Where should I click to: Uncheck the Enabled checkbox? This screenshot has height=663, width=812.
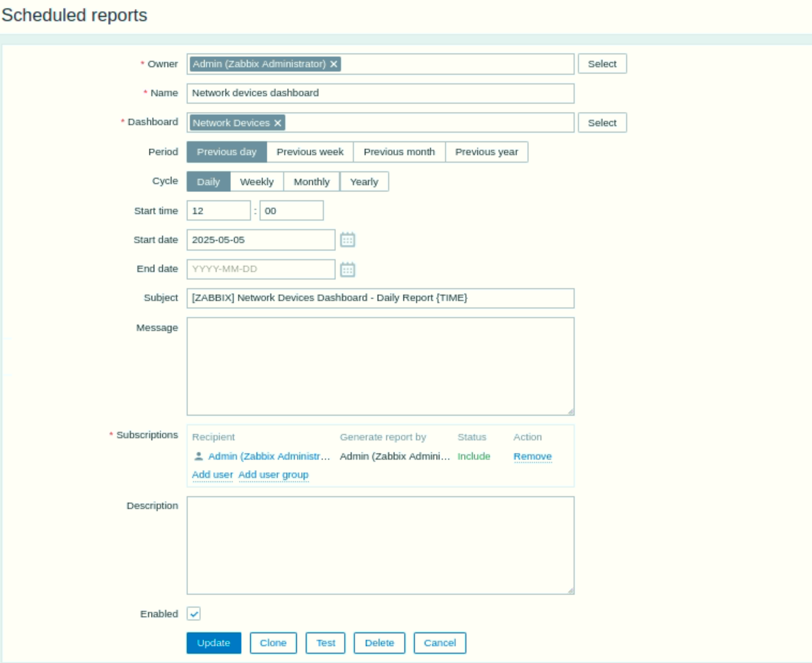click(x=194, y=614)
